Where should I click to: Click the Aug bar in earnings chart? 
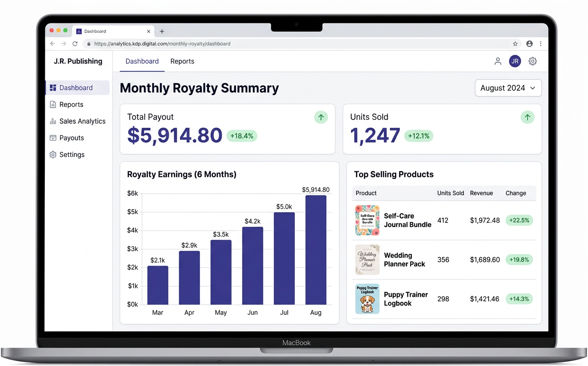pos(316,250)
